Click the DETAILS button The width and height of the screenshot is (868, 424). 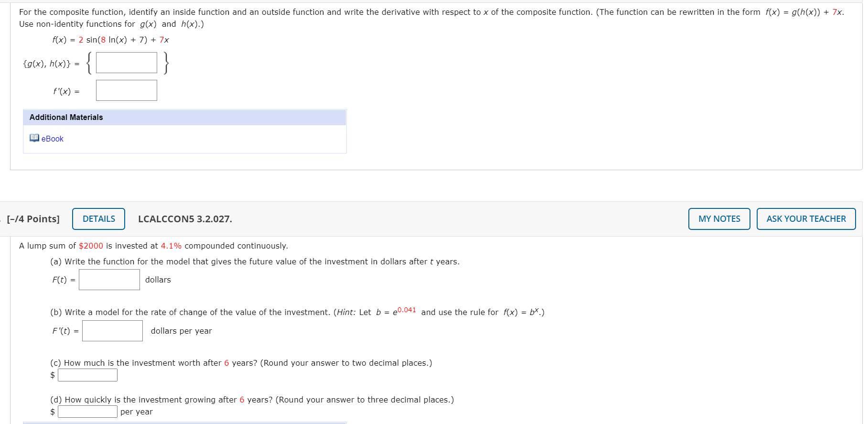[98, 218]
